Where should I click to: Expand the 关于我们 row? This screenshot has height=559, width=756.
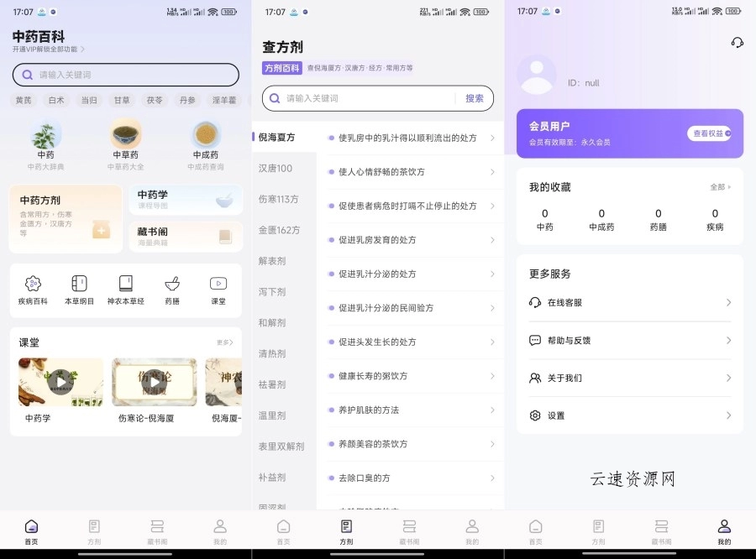coord(630,378)
